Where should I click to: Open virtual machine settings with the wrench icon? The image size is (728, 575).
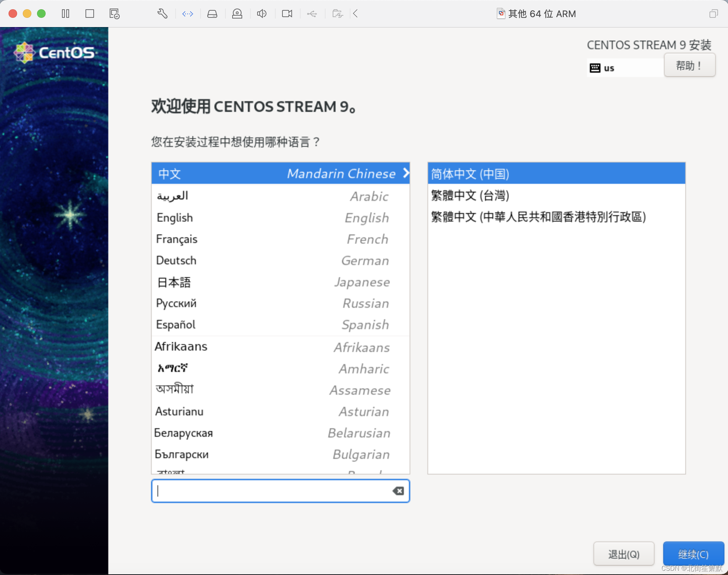point(162,14)
